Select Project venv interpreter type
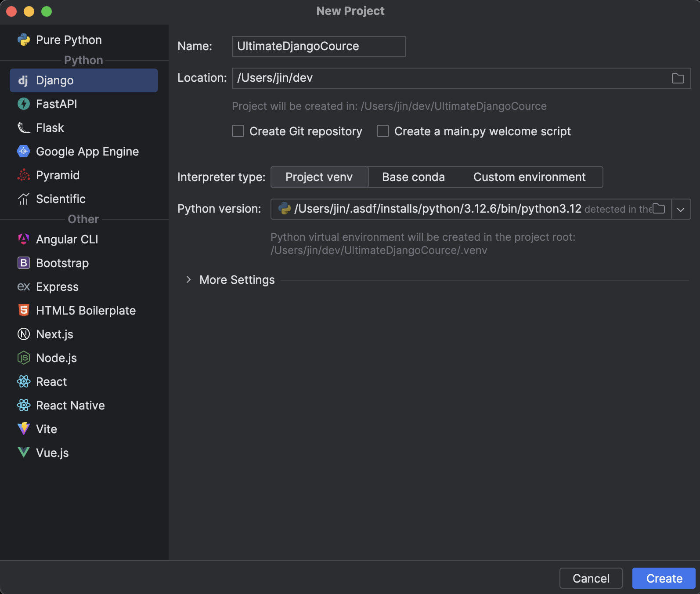 click(x=319, y=177)
